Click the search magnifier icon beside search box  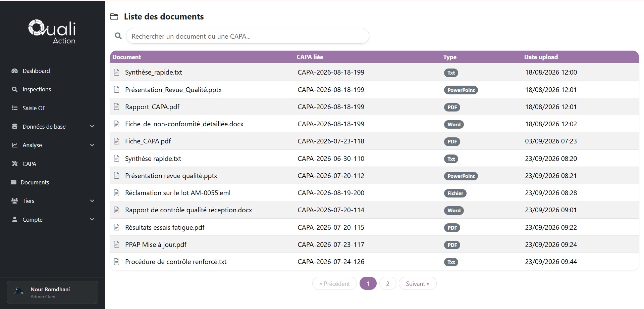coord(118,36)
